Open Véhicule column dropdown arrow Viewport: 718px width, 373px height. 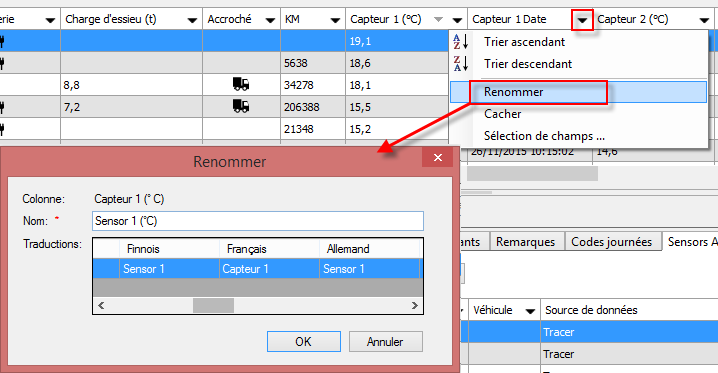click(530, 311)
